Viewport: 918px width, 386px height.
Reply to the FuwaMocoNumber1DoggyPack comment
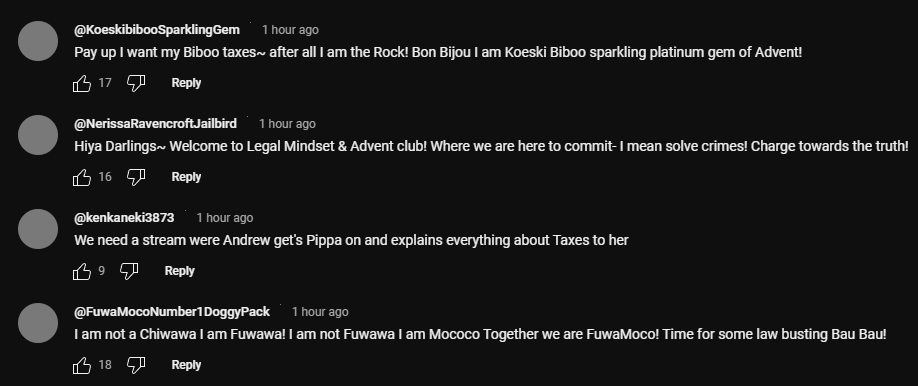(186, 365)
